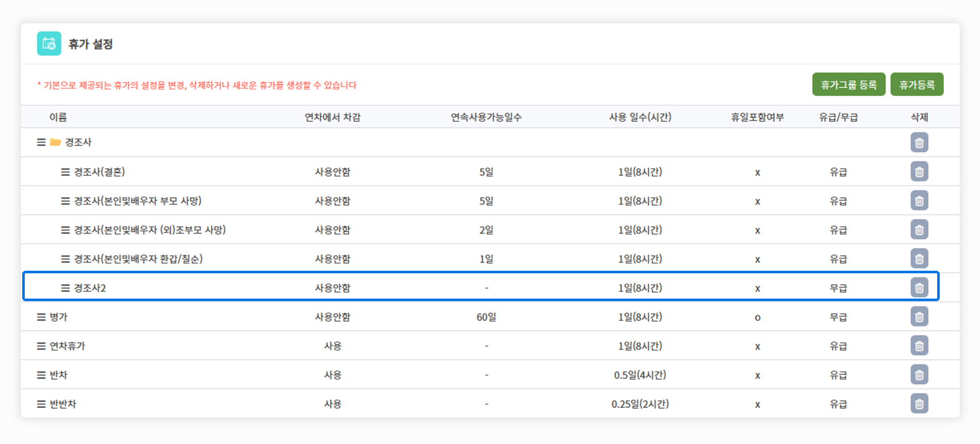Click drag handle of 경조사(본인및배우자 환갑/칠순)

tap(66, 259)
